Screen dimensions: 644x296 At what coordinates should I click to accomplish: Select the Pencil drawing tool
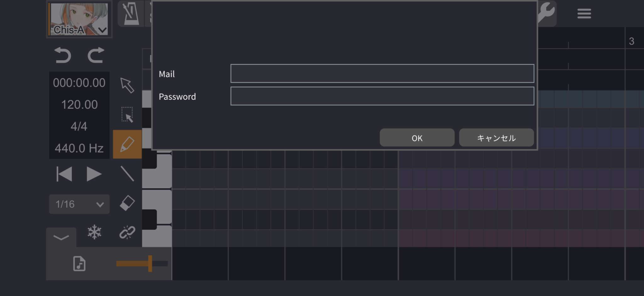point(127,144)
